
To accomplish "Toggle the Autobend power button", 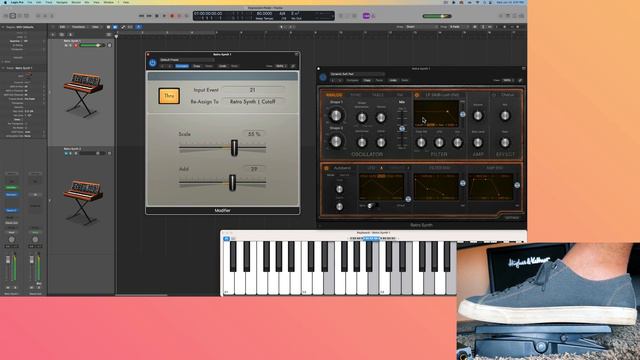I will 326,168.
